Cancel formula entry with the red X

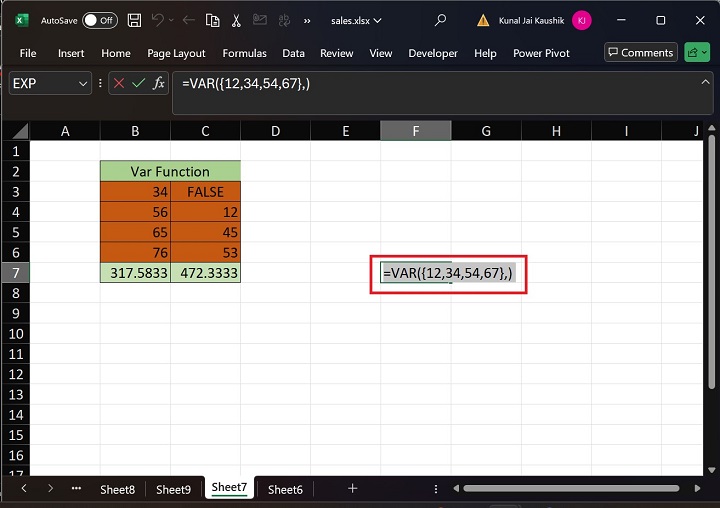[119, 84]
